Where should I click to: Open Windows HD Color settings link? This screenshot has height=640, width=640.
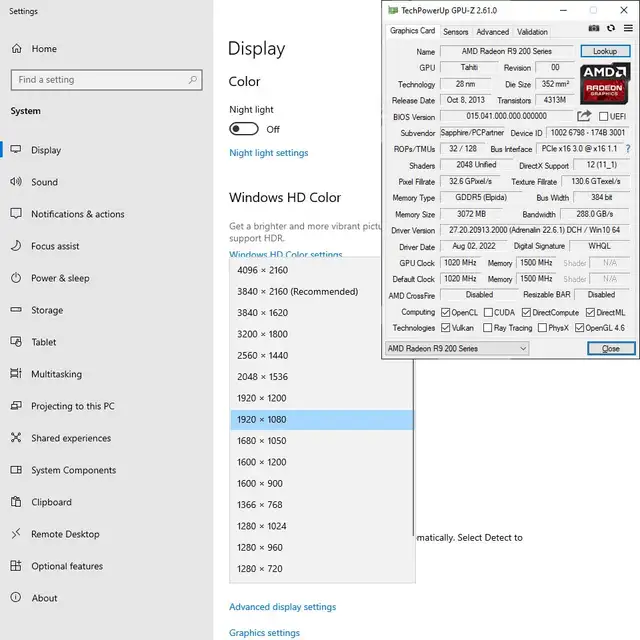click(x=286, y=254)
